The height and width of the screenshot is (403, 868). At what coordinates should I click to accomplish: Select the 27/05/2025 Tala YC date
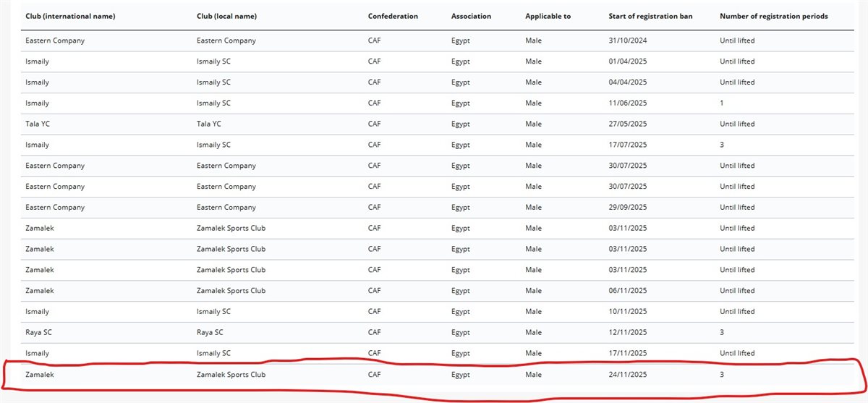628,124
